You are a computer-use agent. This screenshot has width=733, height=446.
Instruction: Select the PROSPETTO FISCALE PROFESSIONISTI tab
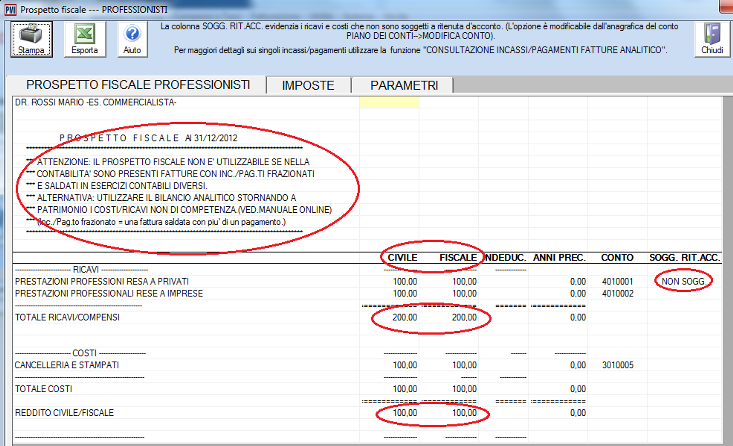pyautogui.click(x=138, y=85)
